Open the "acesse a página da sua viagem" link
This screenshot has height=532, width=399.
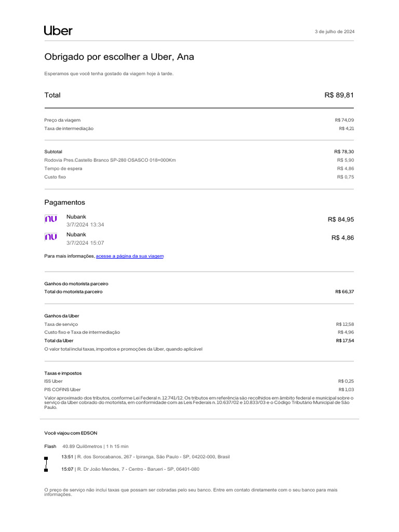click(130, 256)
